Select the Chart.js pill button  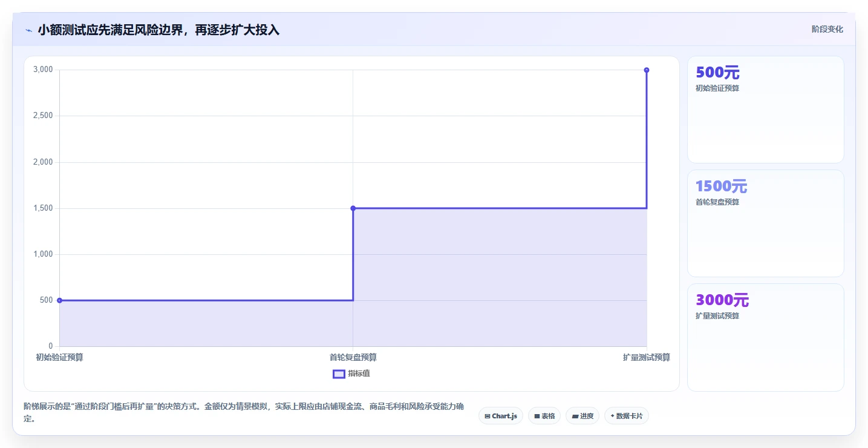[500, 416]
